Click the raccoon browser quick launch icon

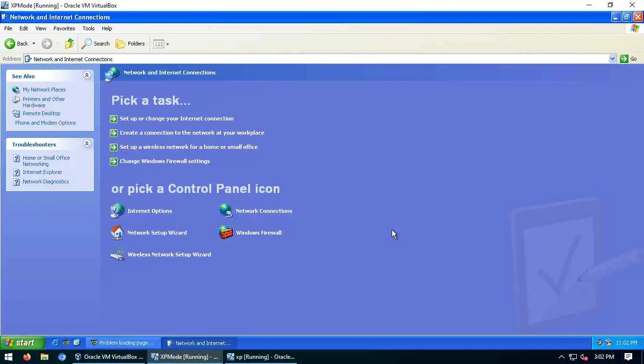(x=66, y=343)
